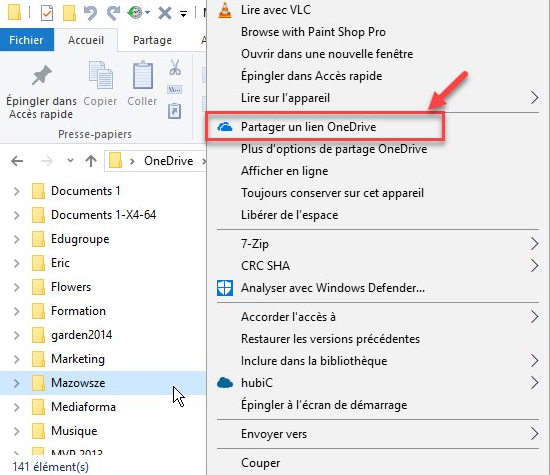Expand the Mazowsze folder node
This screenshot has height=475, width=550.
click(16, 383)
